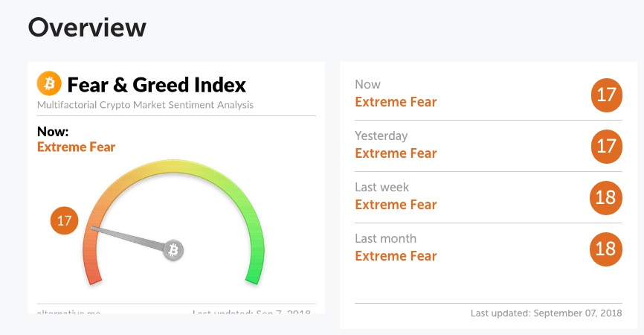
Task: Click the orange 17 badge beside gauge
Action: 64,221
